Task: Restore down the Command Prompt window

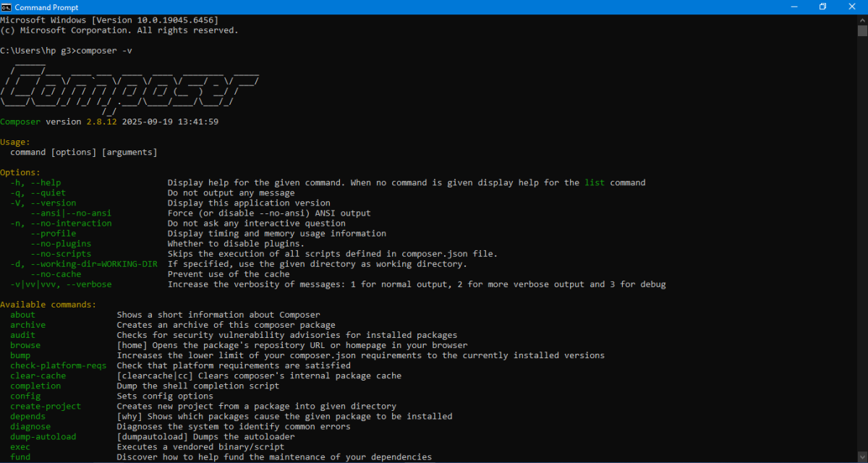Action: click(x=822, y=7)
